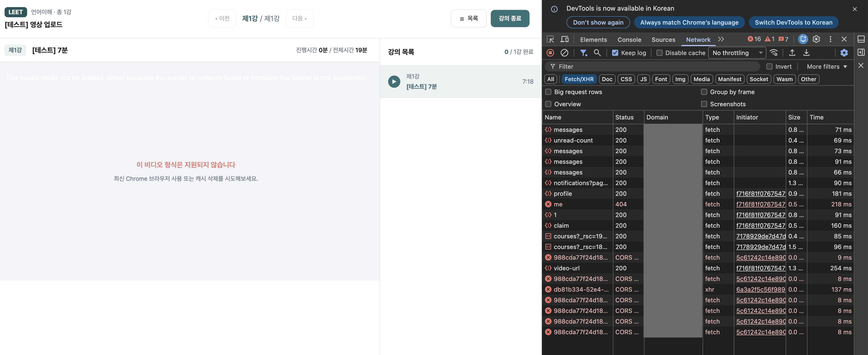
Task: Toggle device toolbar icon in DevTools
Action: (x=564, y=39)
